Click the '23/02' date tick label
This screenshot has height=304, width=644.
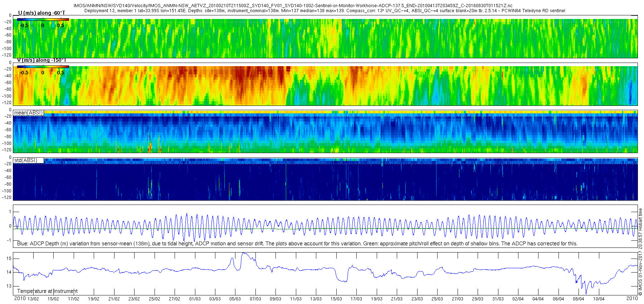[x=134, y=299]
